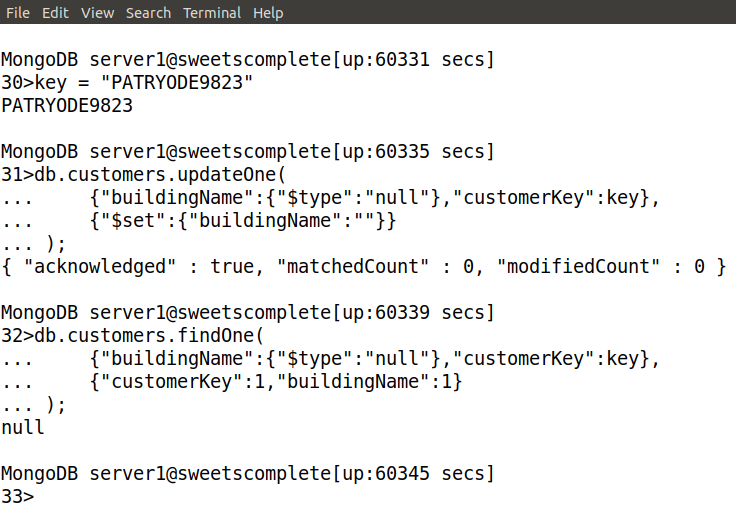Open the Search menu
Viewport: 736px width, 509px height.
(149, 13)
